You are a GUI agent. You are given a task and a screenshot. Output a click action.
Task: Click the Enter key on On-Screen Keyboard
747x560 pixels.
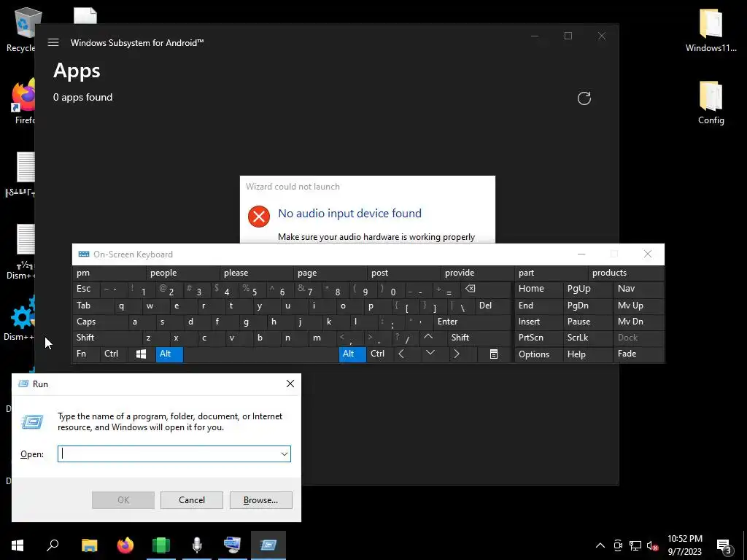(472, 322)
